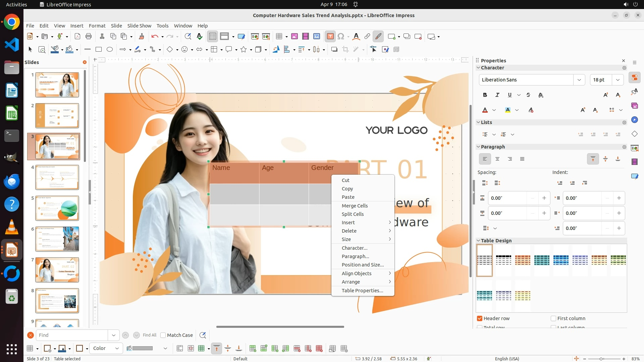Enable the First column checkbox
Viewport: 644px width, 362px height.
point(553,318)
